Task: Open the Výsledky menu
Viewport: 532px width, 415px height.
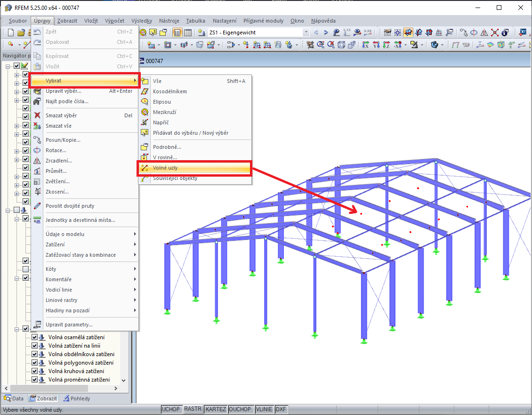Action: click(x=142, y=21)
